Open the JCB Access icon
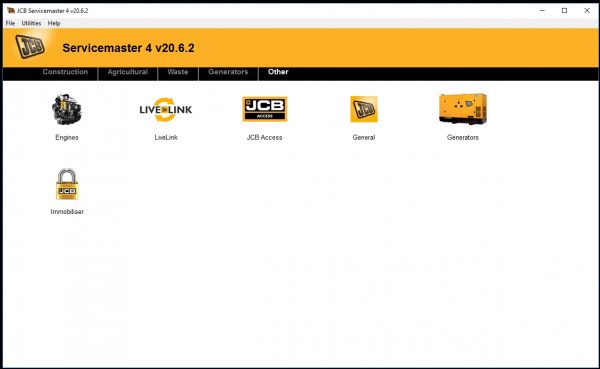This screenshot has height=369, width=600. pyautogui.click(x=265, y=109)
